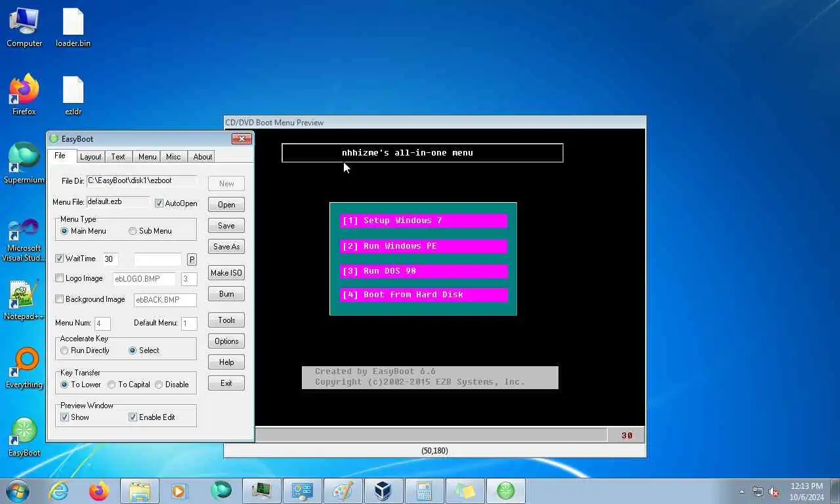Open Supermium desktop shortcut
Screen dimensions: 840x504
[x=24, y=164]
